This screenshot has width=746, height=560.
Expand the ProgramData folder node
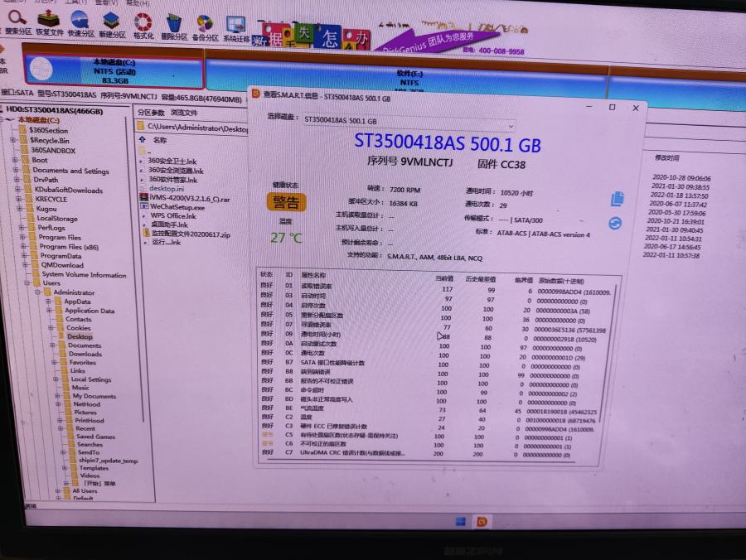tap(24, 255)
